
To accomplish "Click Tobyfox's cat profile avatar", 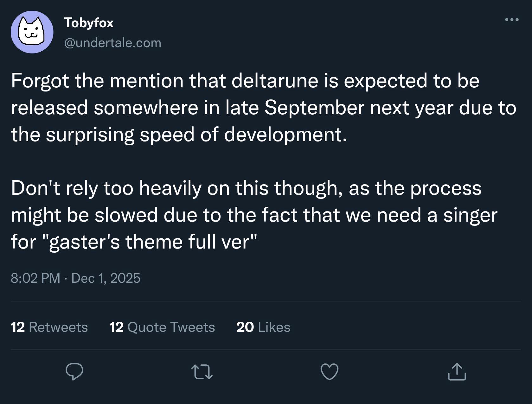I will [x=32, y=32].
